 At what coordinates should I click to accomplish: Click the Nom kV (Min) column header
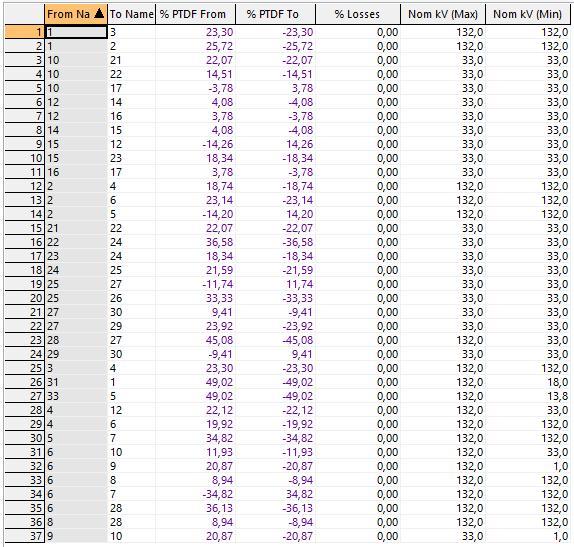point(528,14)
